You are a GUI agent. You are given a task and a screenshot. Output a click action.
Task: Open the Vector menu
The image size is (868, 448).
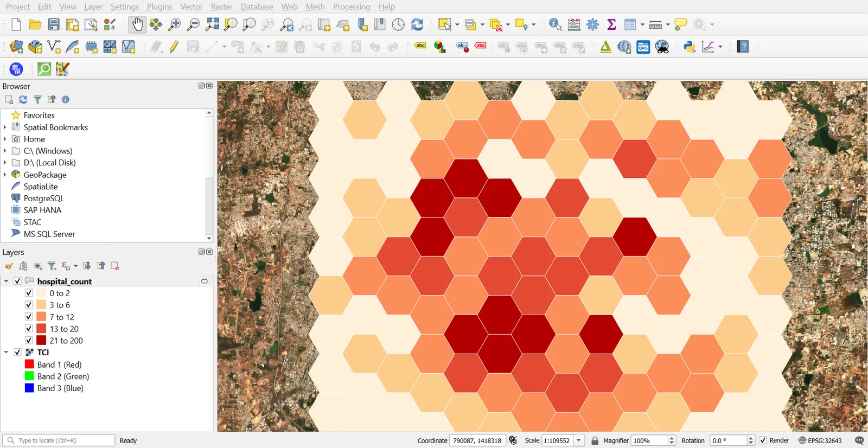191,7
